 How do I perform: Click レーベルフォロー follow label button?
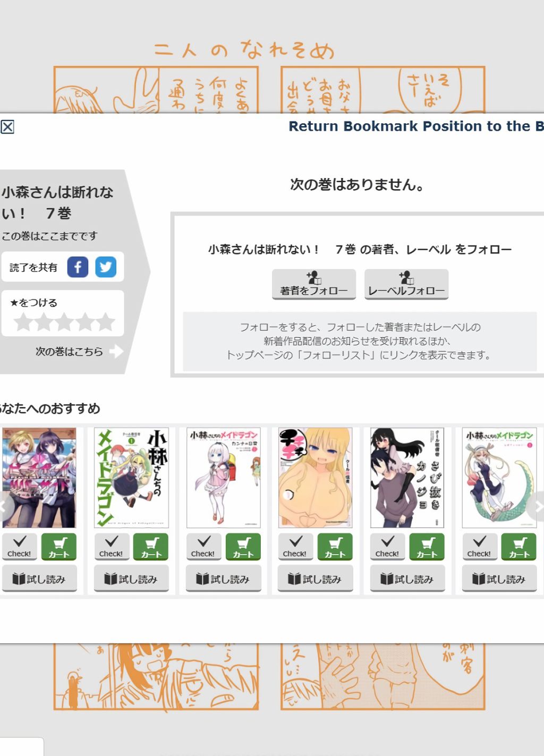point(406,284)
